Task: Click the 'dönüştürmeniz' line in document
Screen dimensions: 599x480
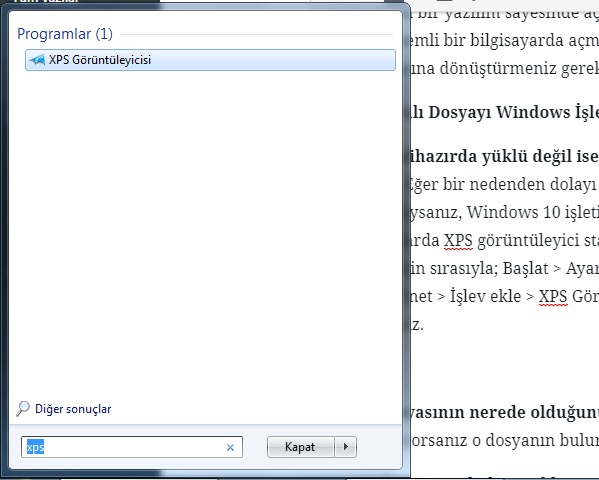Action: coord(504,69)
